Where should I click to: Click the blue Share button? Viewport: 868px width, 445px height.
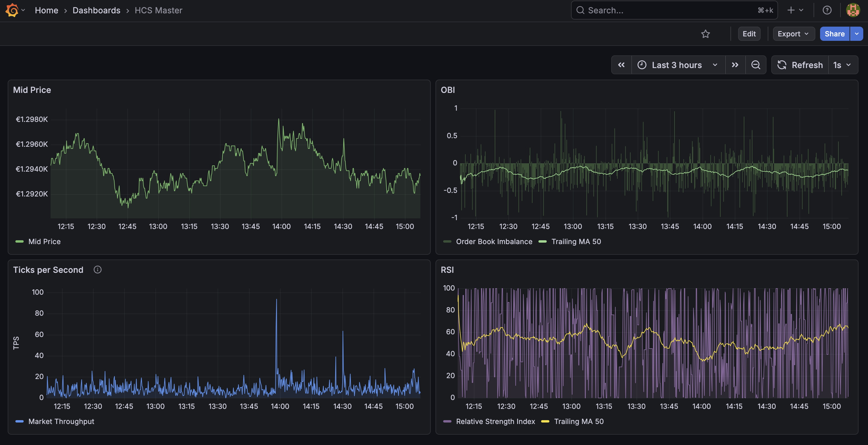pos(834,34)
